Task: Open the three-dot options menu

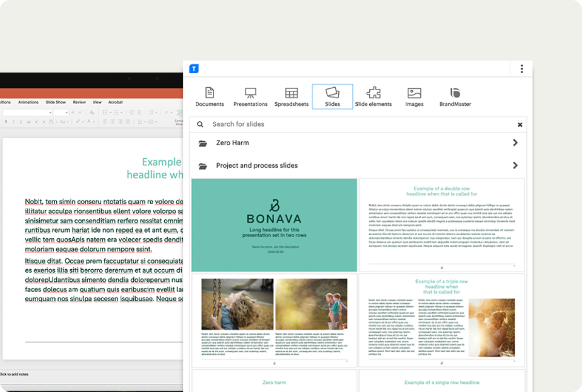Action: pyautogui.click(x=522, y=68)
